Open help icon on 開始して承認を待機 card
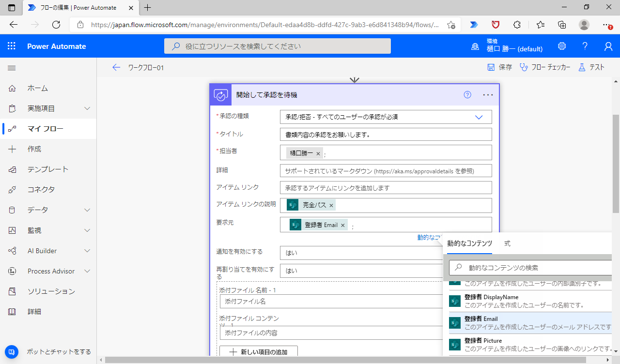Screen dimensions: 620x364 tap(467, 95)
